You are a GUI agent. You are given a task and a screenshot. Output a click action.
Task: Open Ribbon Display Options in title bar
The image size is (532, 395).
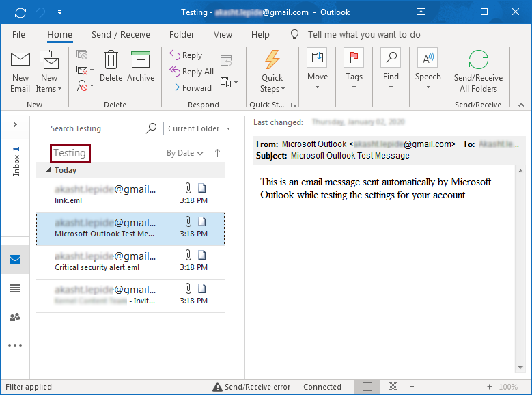point(421,12)
